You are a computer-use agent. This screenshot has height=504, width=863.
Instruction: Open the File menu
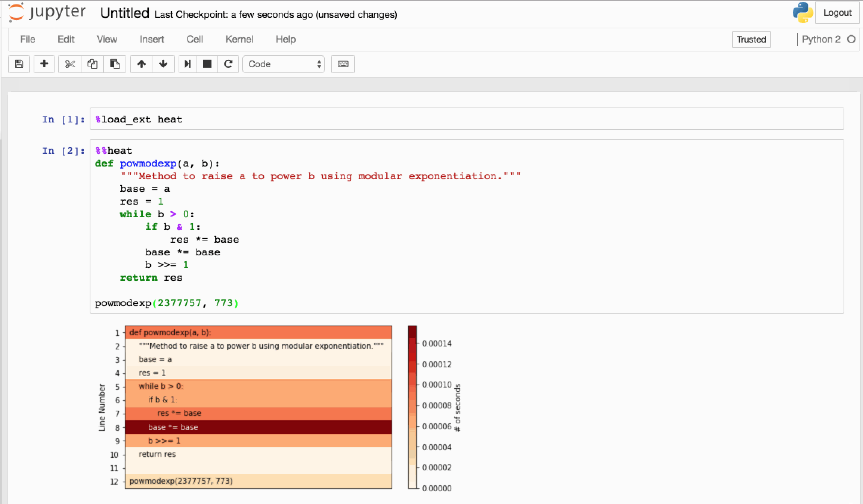pos(28,39)
